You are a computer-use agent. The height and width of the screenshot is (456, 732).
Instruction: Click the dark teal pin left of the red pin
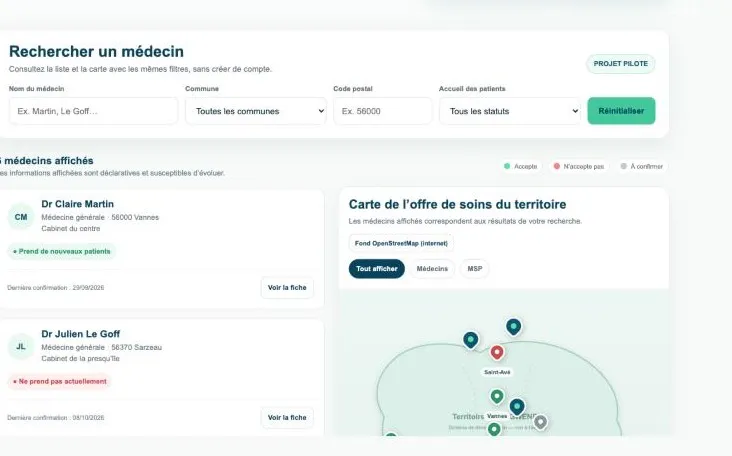click(x=471, y=340)
